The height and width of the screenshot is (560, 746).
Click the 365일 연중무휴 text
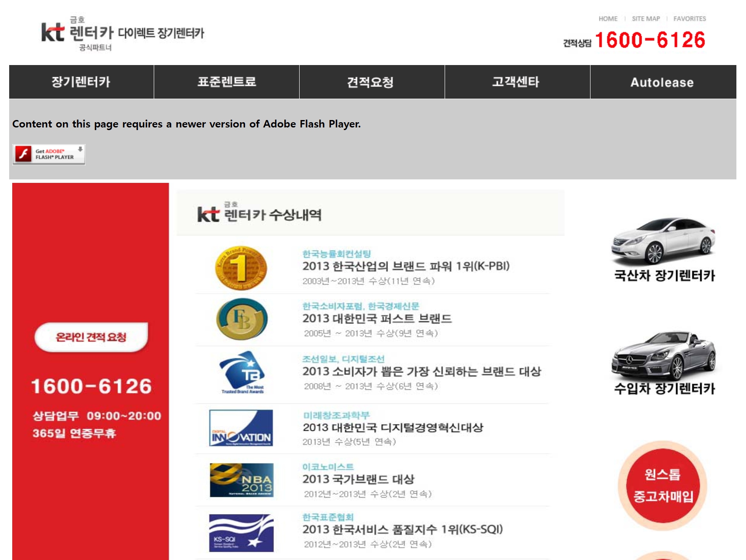click(x=74, y=433)
